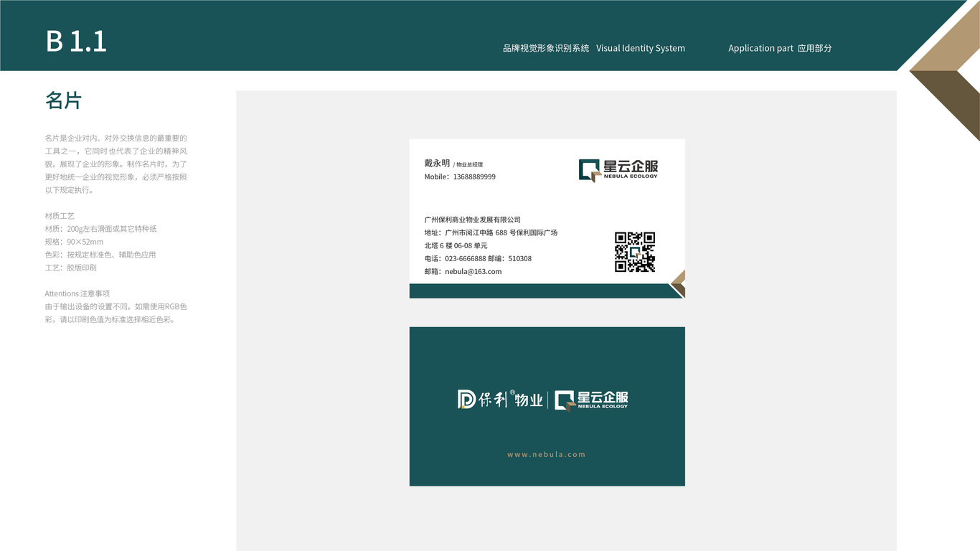Click the 材质工艺 heading
Viewport: 980px width, 551px height.
60,216
